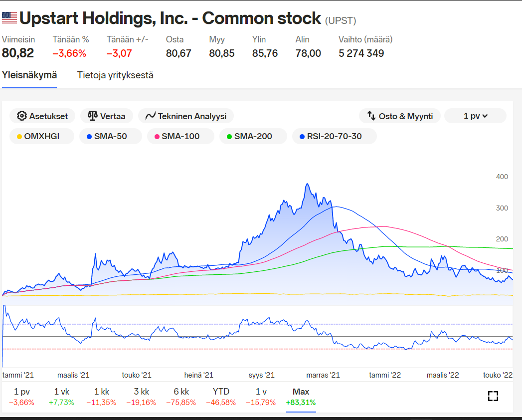Image resolution: width=522 pixels, height=420 pixels.
Task: Click the Viimeisin column label
Action: 18,39
